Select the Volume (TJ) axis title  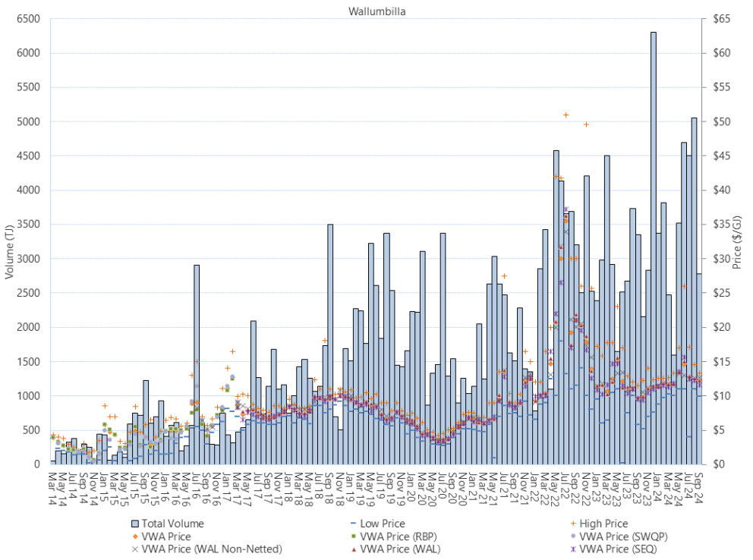(9, 253)
